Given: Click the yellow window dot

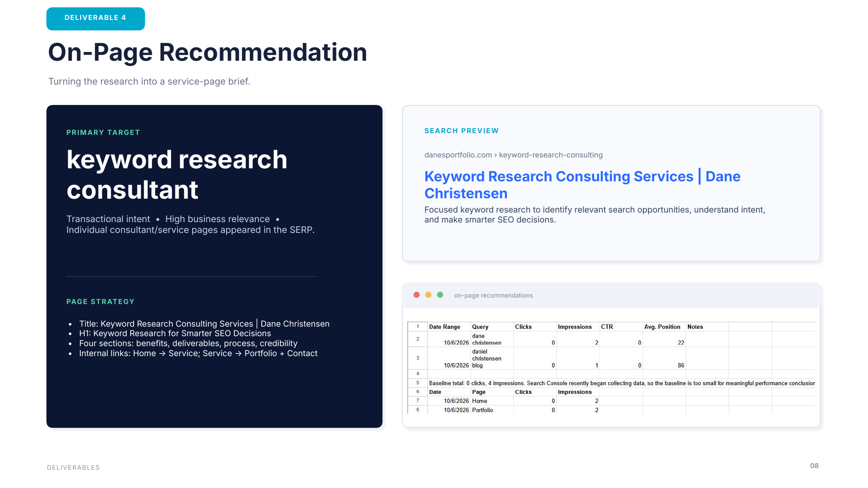Looking at the screenshot, I should (x=428, y=295).
